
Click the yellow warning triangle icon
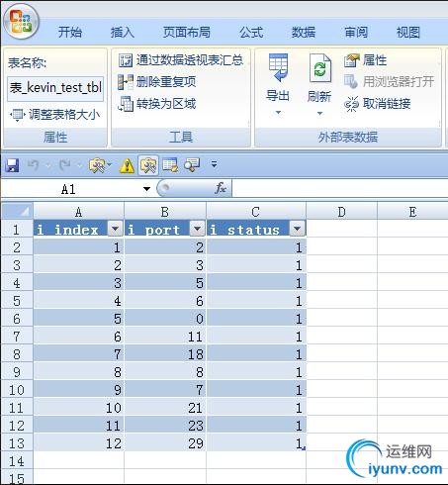tap(128, 165)
